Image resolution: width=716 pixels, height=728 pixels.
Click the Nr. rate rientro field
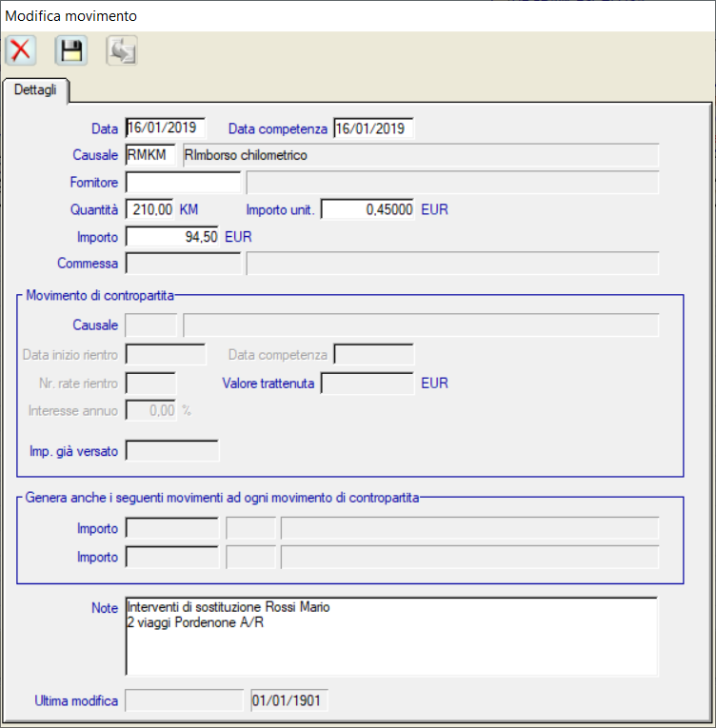(x=150, y=384)
